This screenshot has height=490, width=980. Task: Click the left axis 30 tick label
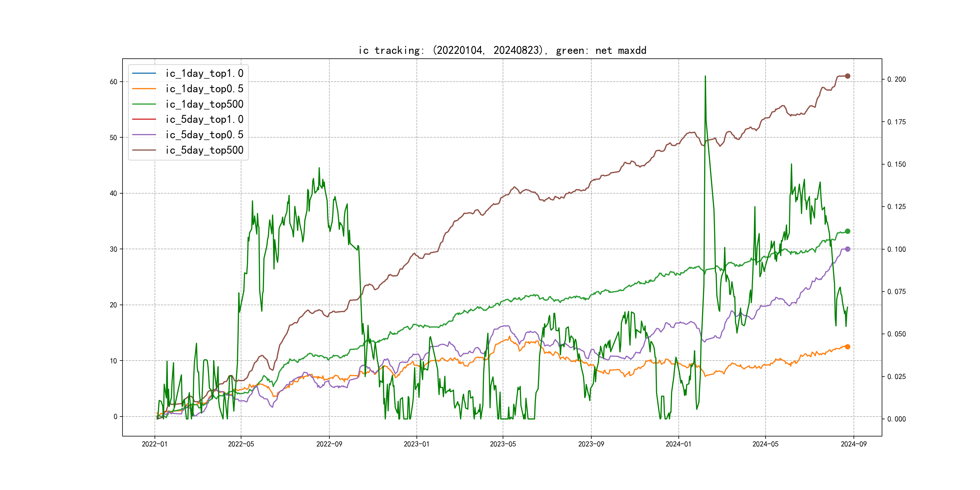[x=113, y=249]
